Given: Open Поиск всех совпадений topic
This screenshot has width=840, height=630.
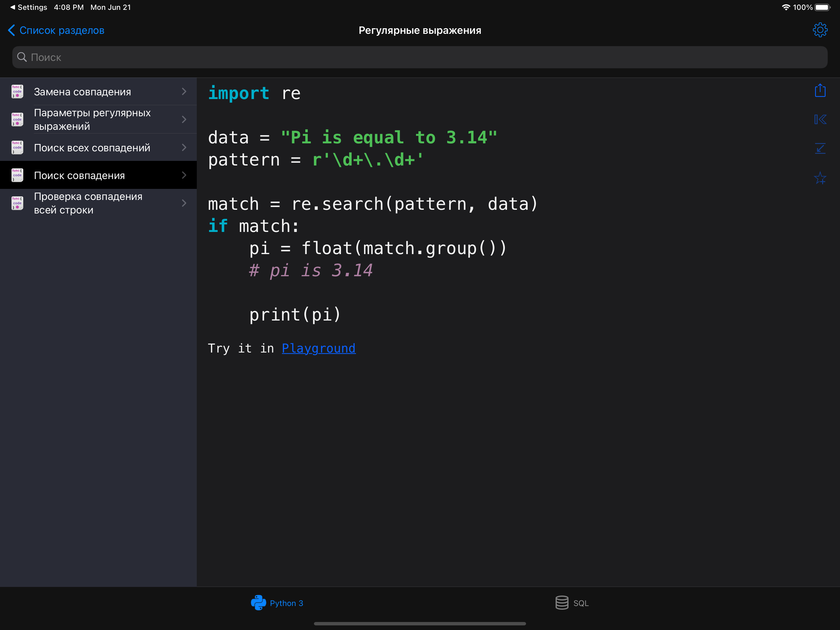Looking at the screenshot, I should coord(98,147).
